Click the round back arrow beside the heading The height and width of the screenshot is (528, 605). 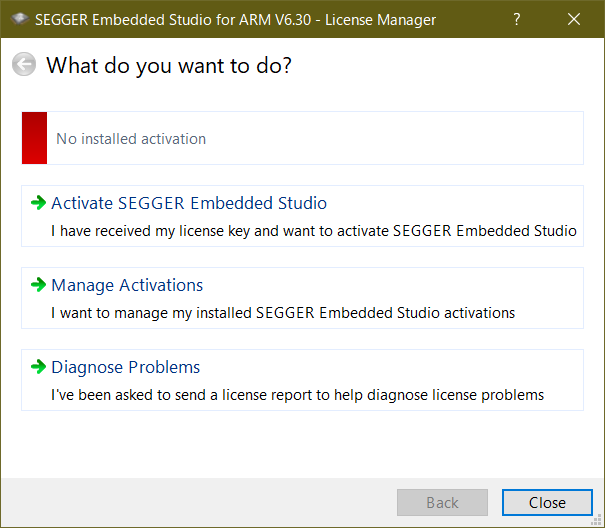tap(23, 65)
